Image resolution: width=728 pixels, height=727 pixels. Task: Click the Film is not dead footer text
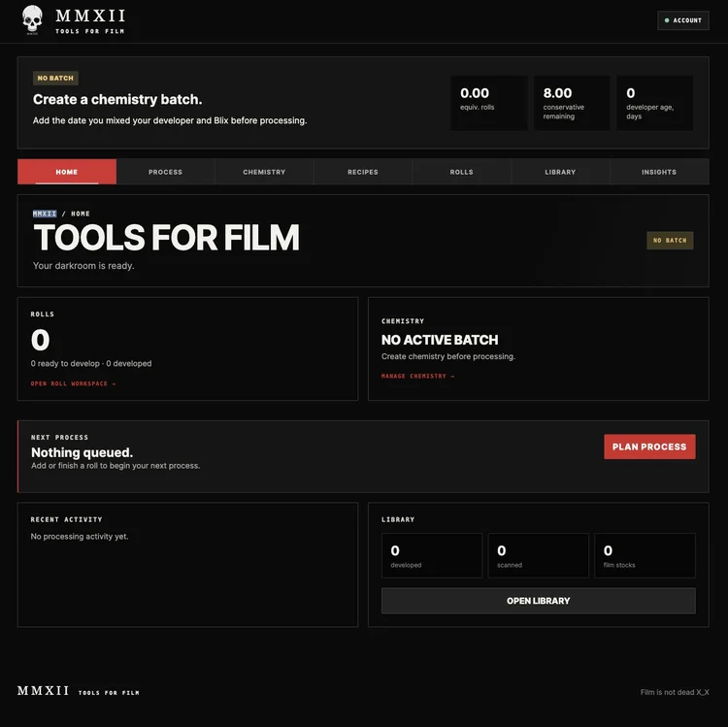click(x=675, y=692)
